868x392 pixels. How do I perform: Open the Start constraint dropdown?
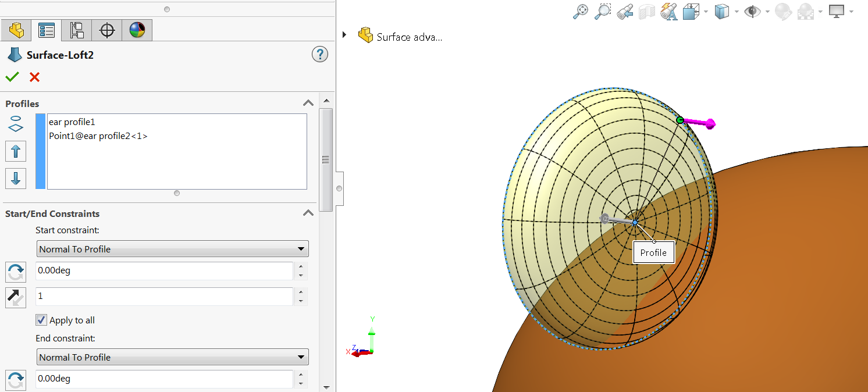pyautogui.click(x=172, y=249)
